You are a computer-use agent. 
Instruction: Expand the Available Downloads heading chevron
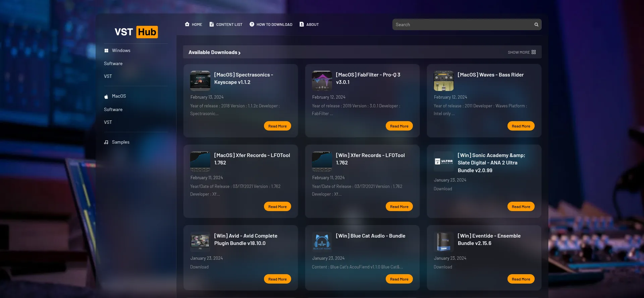(239, 53)
